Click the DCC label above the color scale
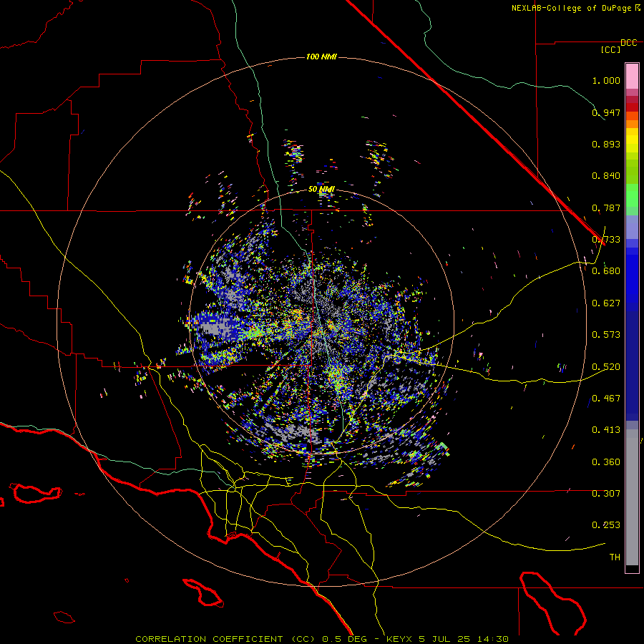 [628, 43]
